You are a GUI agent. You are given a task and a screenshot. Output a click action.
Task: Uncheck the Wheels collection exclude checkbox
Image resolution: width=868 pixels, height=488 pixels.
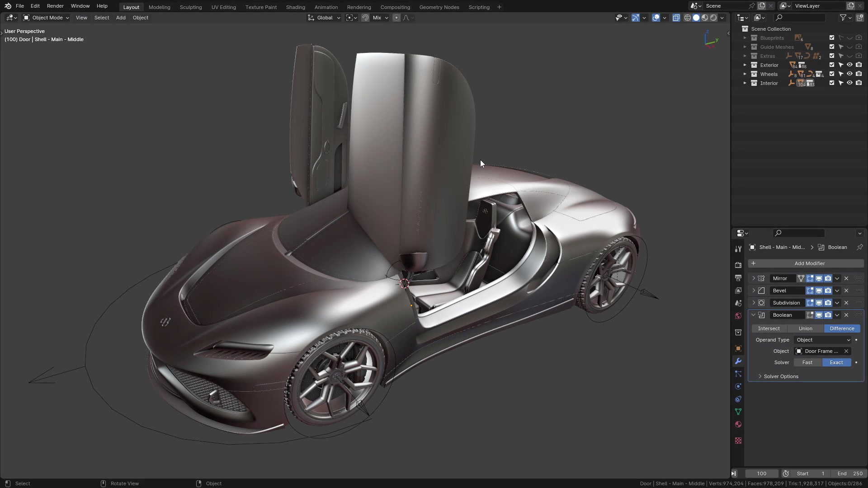[831, 74]
